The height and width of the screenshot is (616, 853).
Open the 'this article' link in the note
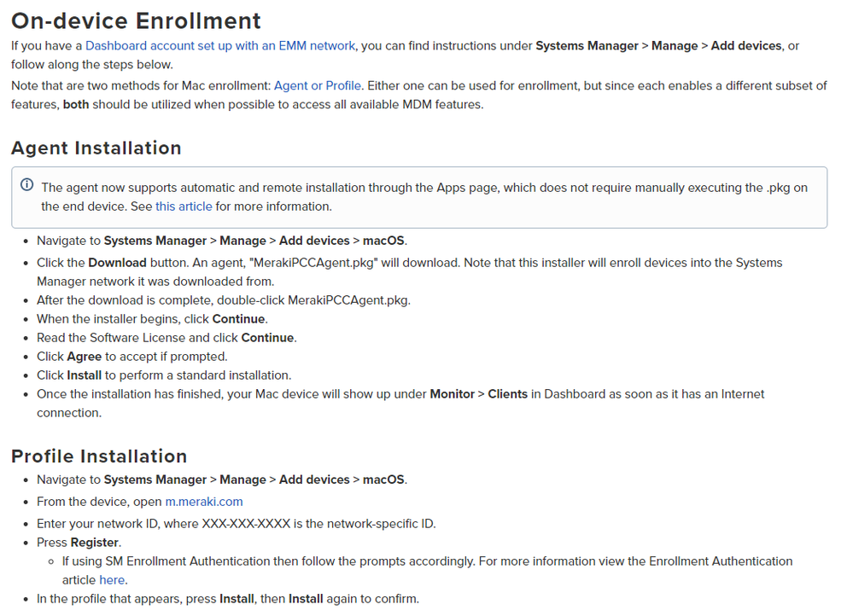(184, 206)
